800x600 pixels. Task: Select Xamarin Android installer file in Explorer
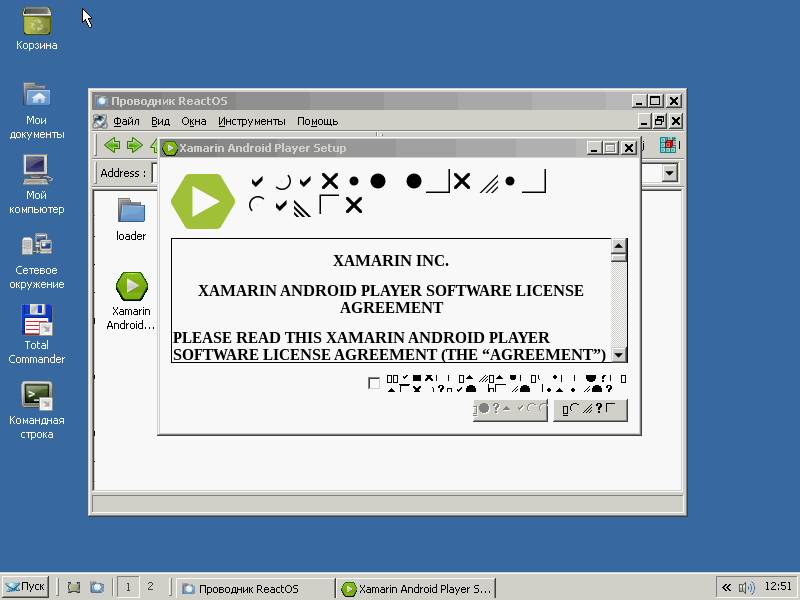pyautogui.click(x=131, y=301)
